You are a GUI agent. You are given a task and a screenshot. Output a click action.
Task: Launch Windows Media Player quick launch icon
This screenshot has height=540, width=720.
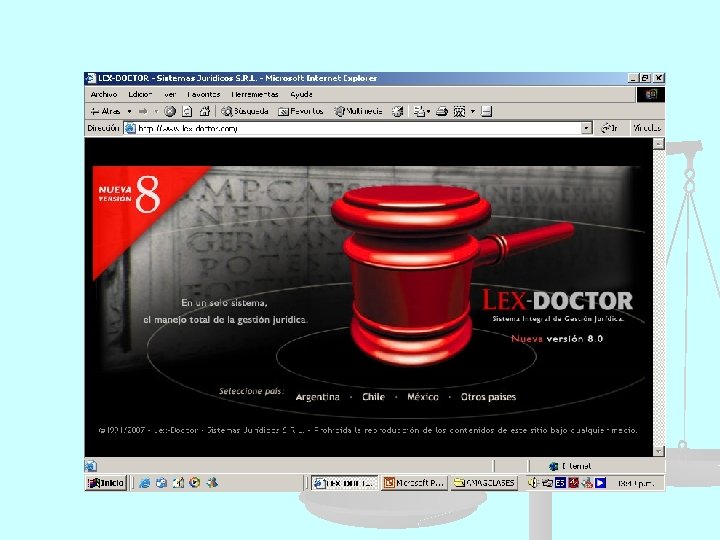[x=195, y=483]
